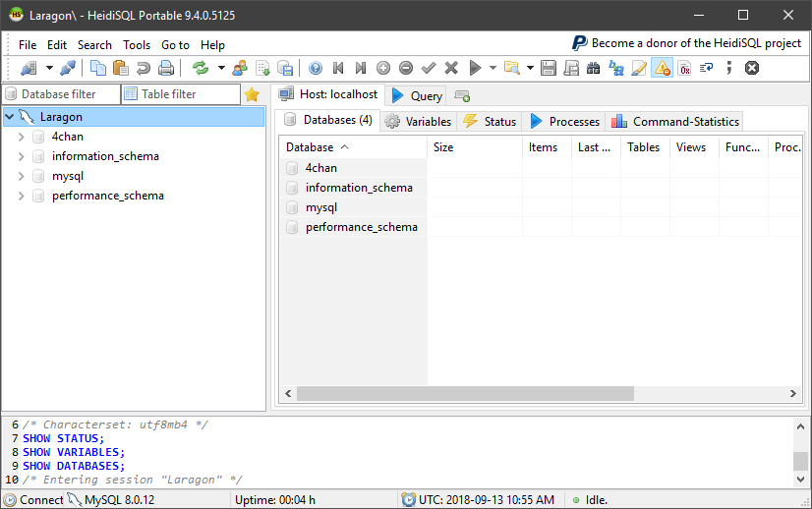
Task: Click the new query tab icon
Action: [x=462, y=95]
